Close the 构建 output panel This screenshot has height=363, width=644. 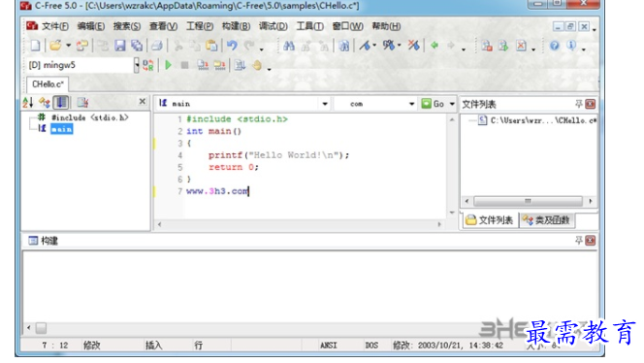tap(591, 240)
